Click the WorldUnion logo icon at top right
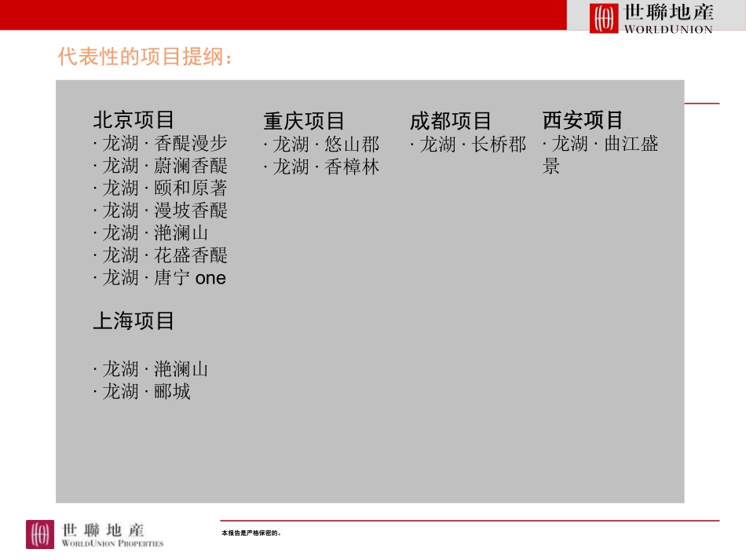The height and width of the screenshot is (560, 746). click(604, 18)
